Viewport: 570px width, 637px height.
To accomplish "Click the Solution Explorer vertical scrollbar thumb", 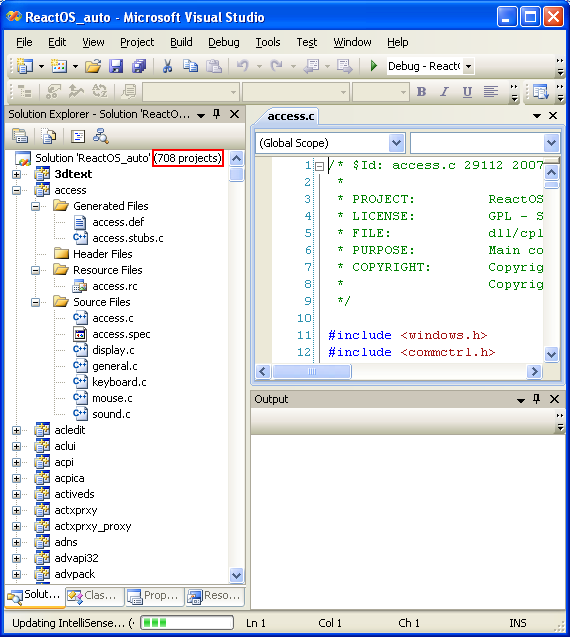I will pos(236,175).
